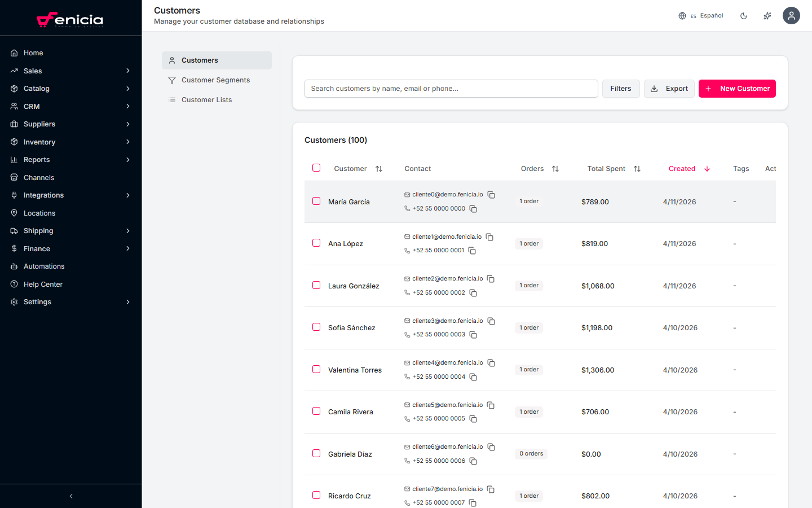Switch to Customer Segments
The image size is (812, 508).
[x=215, y=80]
